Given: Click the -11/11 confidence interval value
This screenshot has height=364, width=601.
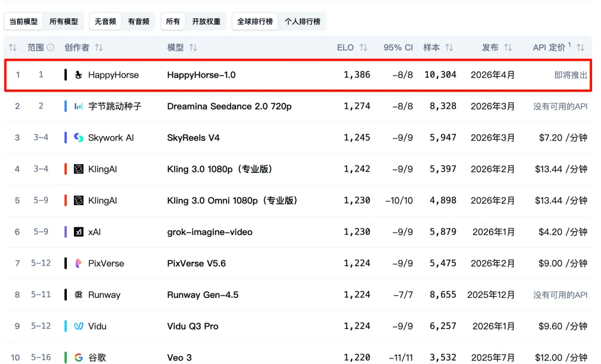Looking at the screenshot, I should (401, 357).
